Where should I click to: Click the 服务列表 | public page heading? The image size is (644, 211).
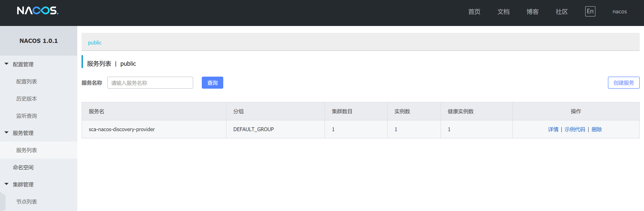click(111, 64)
